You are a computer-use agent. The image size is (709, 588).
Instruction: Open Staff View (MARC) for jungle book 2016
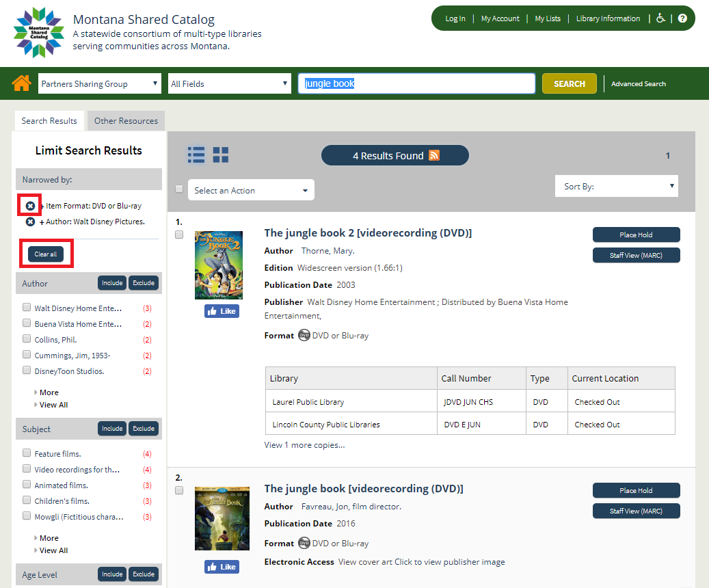pos(637,511)
